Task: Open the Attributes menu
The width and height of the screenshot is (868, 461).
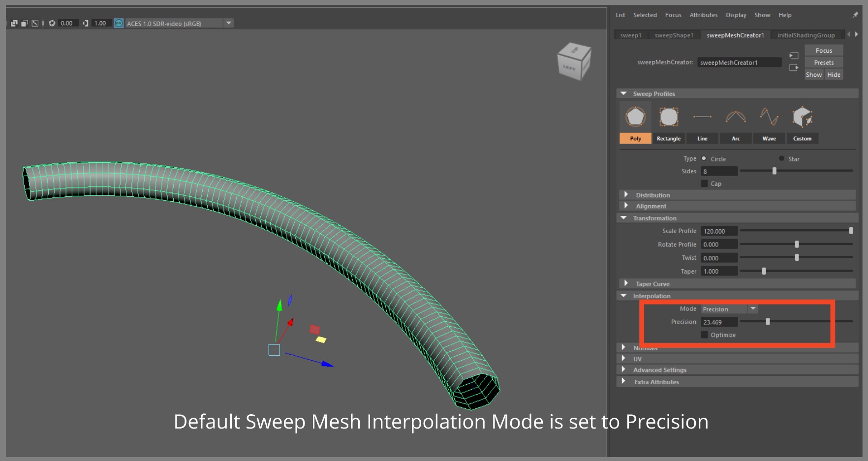Action: (x=703, y=15)
